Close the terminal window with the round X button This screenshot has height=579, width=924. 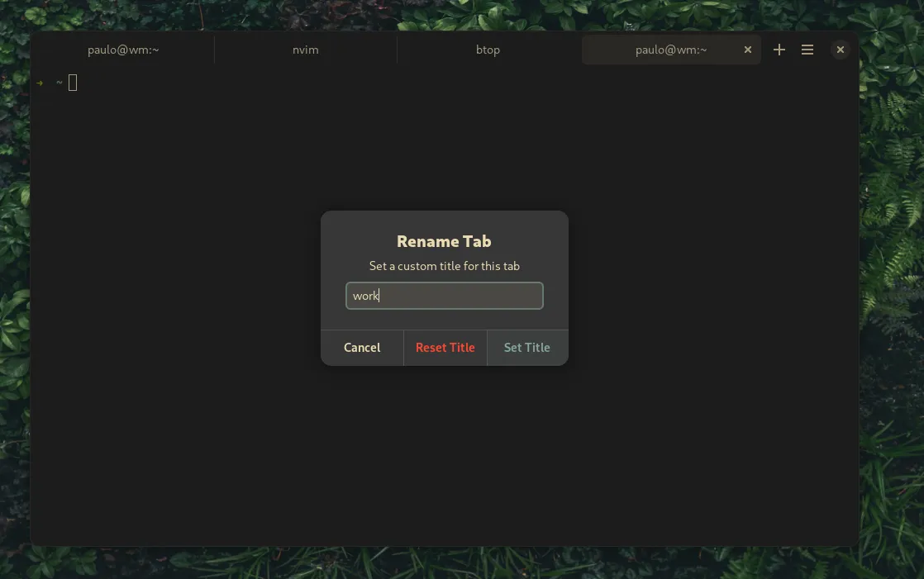click(x=840, y=50)
